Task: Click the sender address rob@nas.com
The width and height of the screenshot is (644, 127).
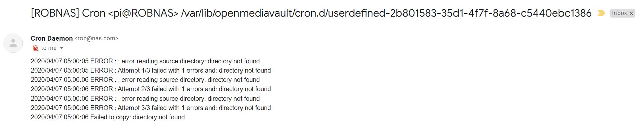Action: click(97, 38)
